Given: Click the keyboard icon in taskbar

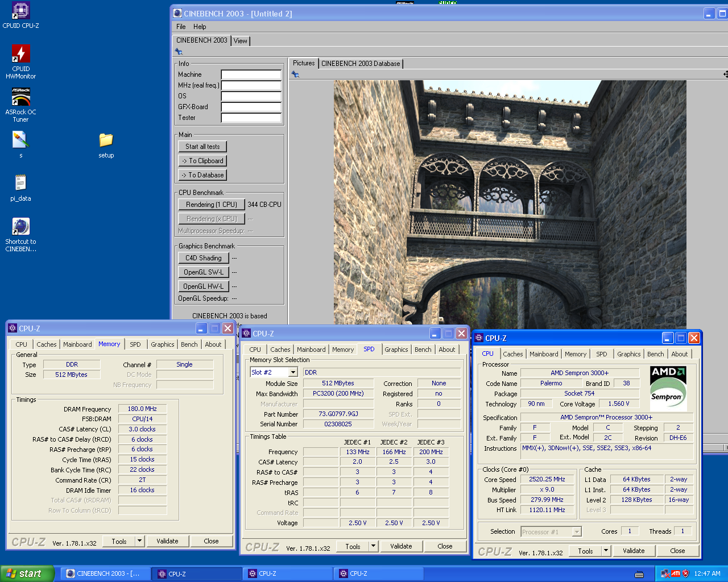Looking at the screenshot, I should point(639,574).
